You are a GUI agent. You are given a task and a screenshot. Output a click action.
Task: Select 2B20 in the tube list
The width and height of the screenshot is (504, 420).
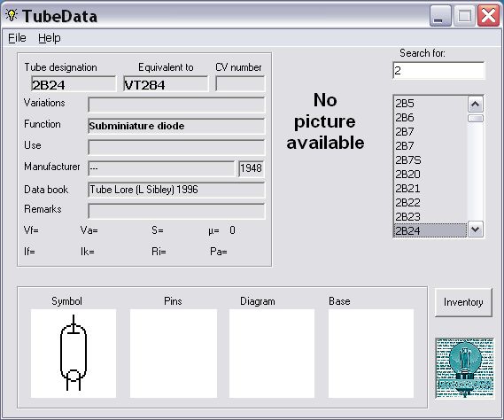(430, 175)
